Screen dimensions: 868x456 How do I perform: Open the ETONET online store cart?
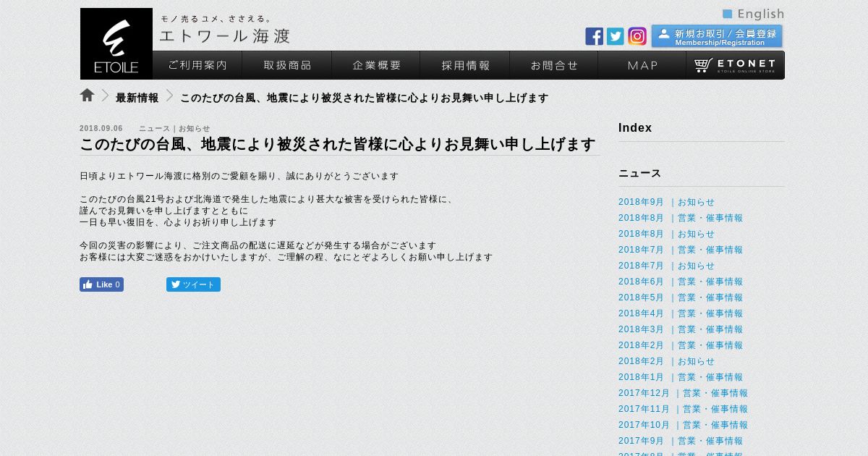[735, 65]
